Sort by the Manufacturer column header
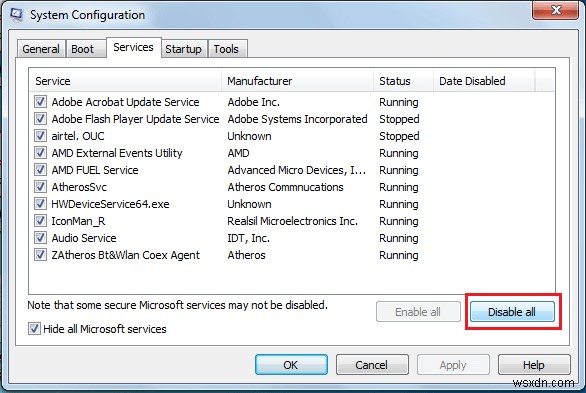This screenshot has width=586, height=393. 297,81
